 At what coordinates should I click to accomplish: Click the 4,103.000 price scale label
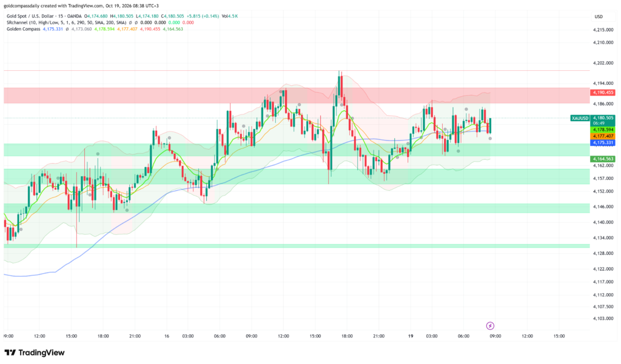point(603,318)
